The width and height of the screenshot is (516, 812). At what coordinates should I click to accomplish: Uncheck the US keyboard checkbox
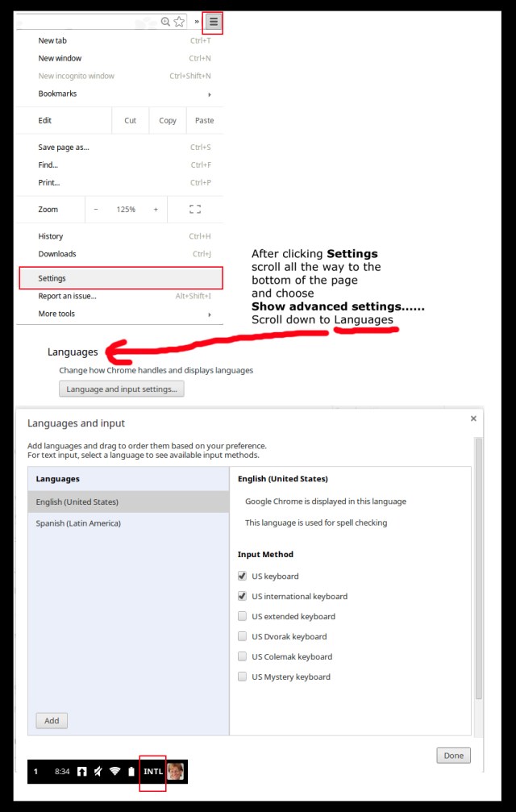tap(243, 577)
